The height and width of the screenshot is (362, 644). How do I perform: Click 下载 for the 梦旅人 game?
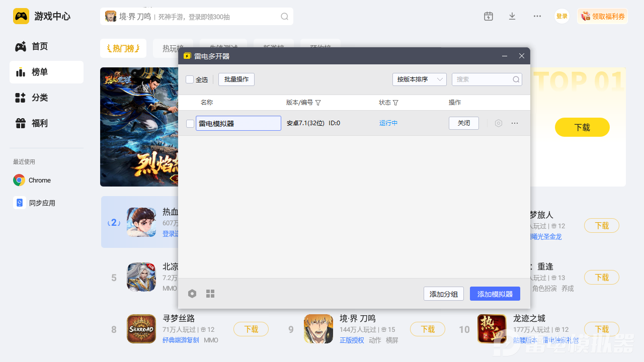coord(602,226)
